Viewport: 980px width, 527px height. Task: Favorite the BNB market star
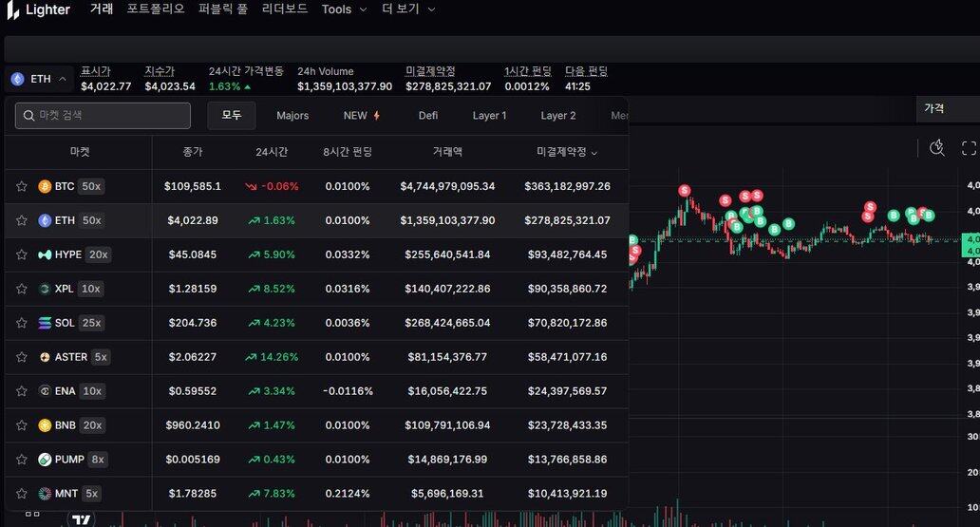coord(21,425)
